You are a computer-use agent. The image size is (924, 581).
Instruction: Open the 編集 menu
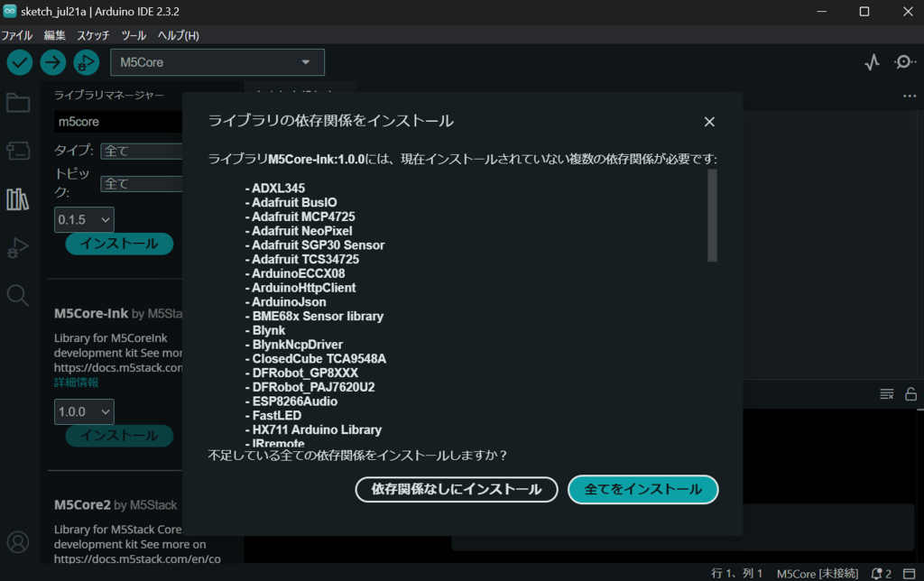[54, 35]
